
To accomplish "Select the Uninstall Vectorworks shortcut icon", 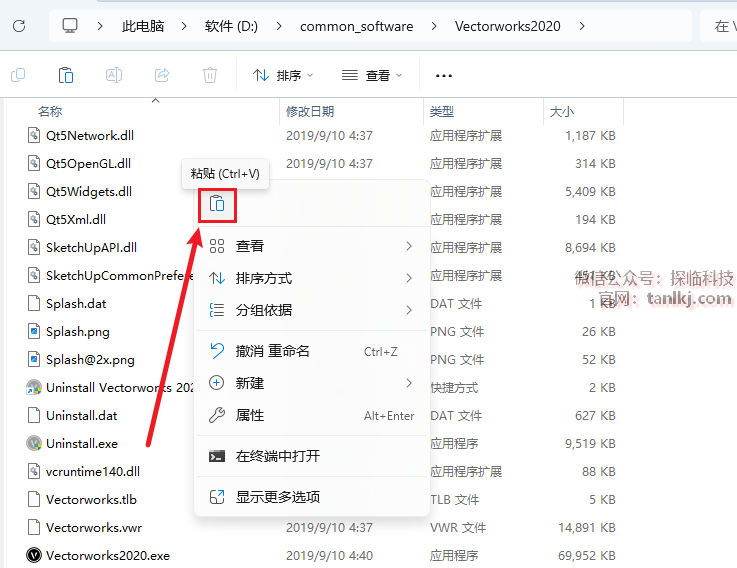I will [x=34, y=387].
